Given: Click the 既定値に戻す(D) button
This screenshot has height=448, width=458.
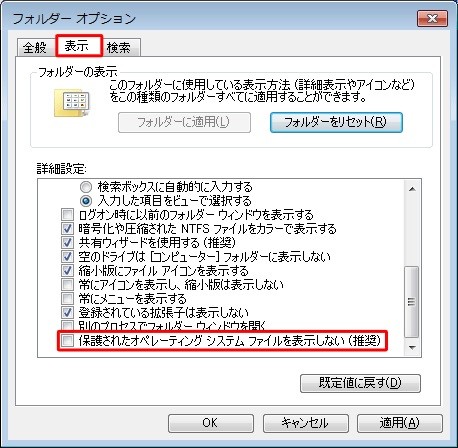Looking at the screenshot, I should (360, 383).
